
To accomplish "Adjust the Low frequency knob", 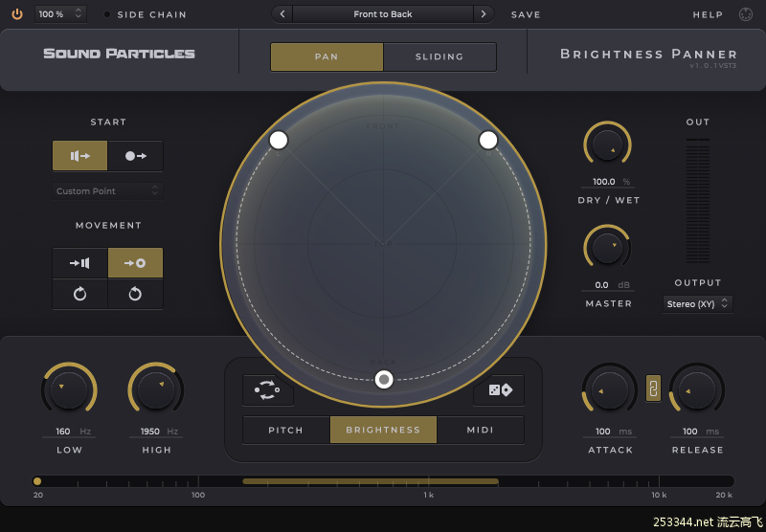I will [69, 390].
